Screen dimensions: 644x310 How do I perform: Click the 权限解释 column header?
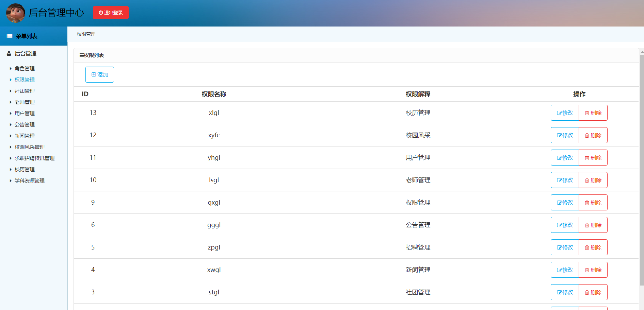(418, 94)
